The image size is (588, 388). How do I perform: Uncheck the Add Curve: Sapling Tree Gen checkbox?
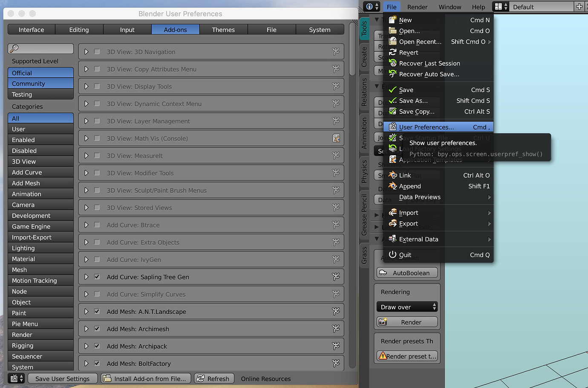point(97,276)
